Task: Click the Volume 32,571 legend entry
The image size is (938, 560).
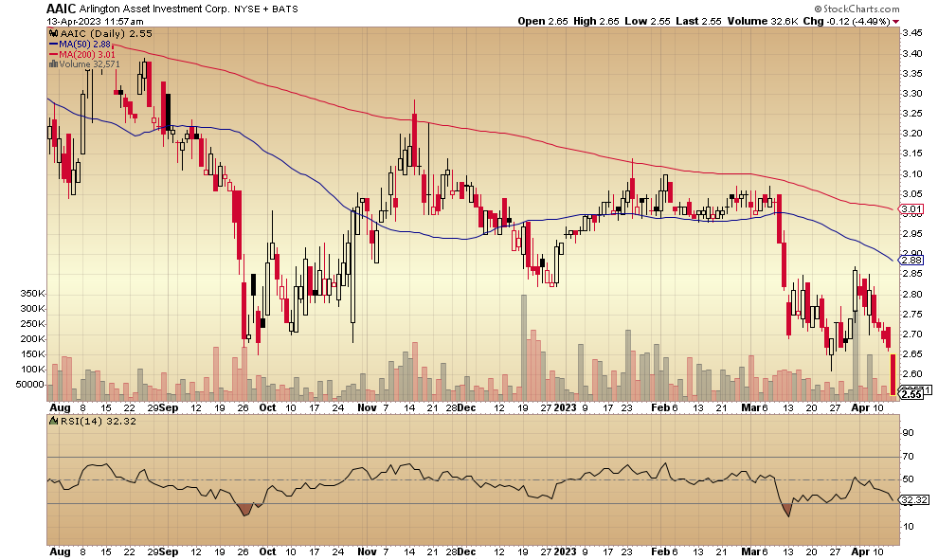Action: (x=89, y=64)
